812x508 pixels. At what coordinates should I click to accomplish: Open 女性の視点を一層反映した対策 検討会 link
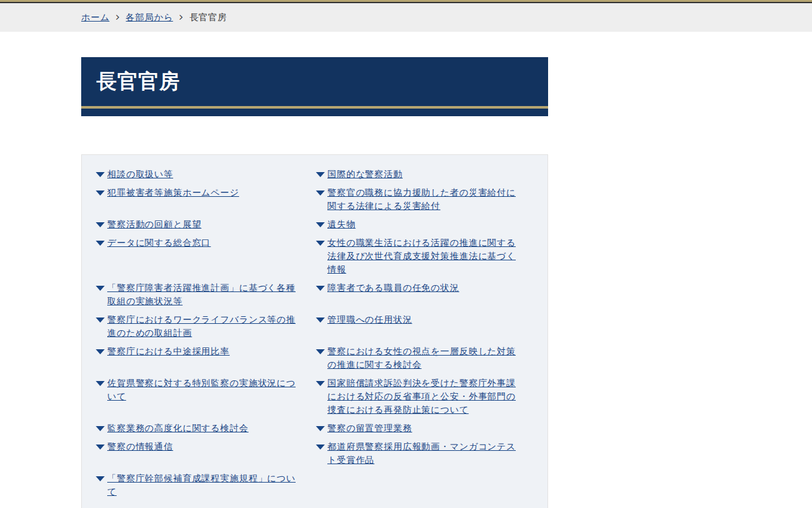pyautogui.click(x=421, y=358)
